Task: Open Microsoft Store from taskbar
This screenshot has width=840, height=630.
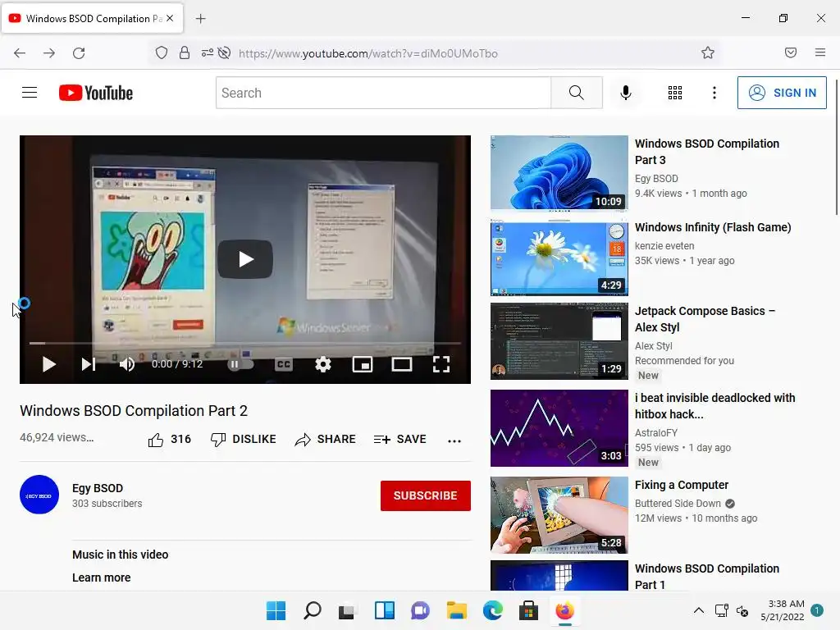Action: [x=529, y=610]
